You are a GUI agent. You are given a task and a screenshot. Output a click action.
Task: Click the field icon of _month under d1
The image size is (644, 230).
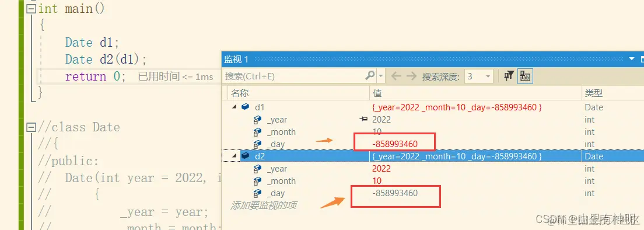pyautogui.click(x=257, y=132)
